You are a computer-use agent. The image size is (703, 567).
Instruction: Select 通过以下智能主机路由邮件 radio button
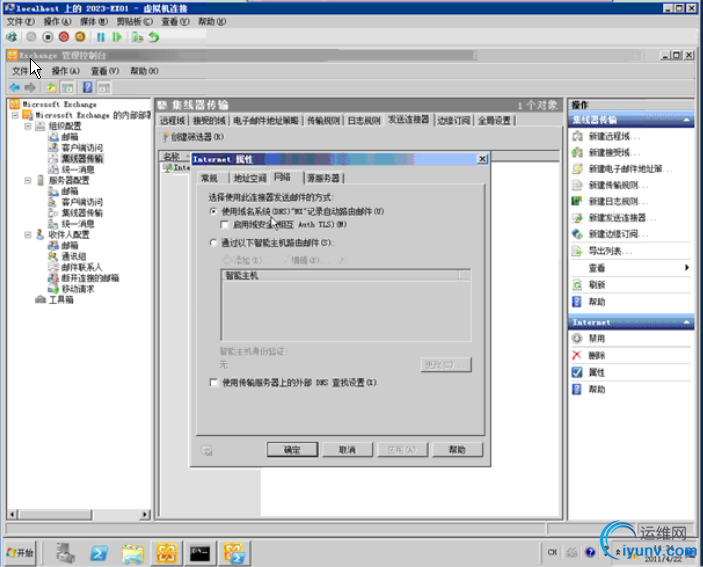tap(213, 242)
